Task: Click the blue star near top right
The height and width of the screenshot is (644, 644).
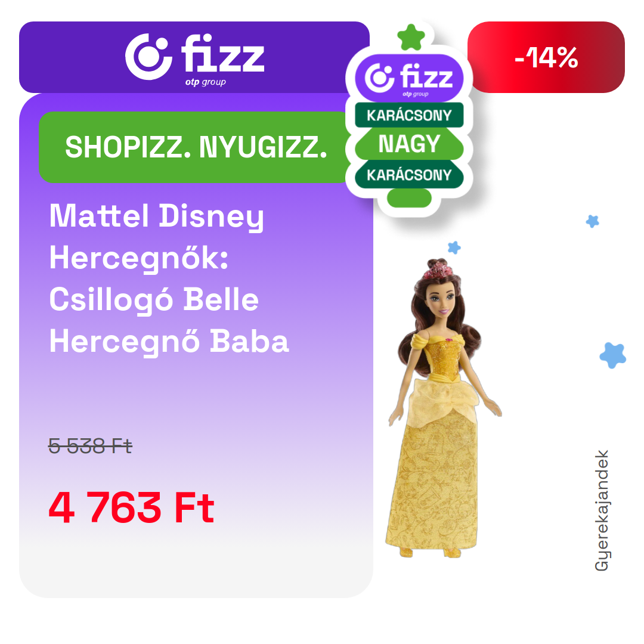Action: 592,221
